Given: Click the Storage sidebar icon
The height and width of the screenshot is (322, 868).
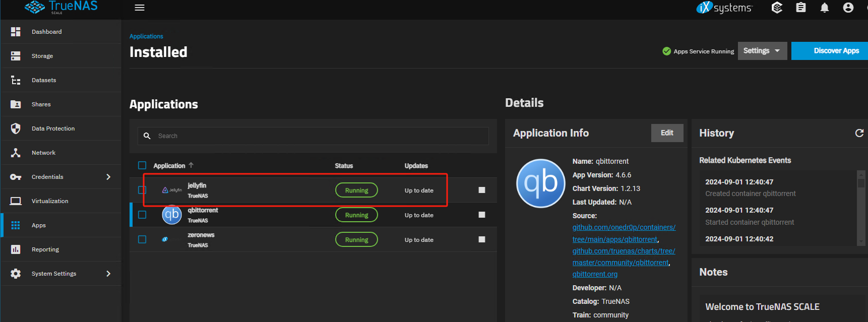Looking at the screenshot, I should (x=16, y=56).
